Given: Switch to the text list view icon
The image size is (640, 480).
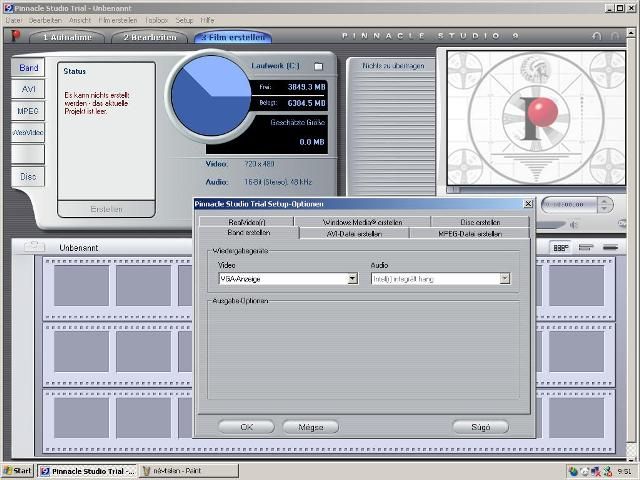Looking at the screenshot, I should click(x=611, y=247).
